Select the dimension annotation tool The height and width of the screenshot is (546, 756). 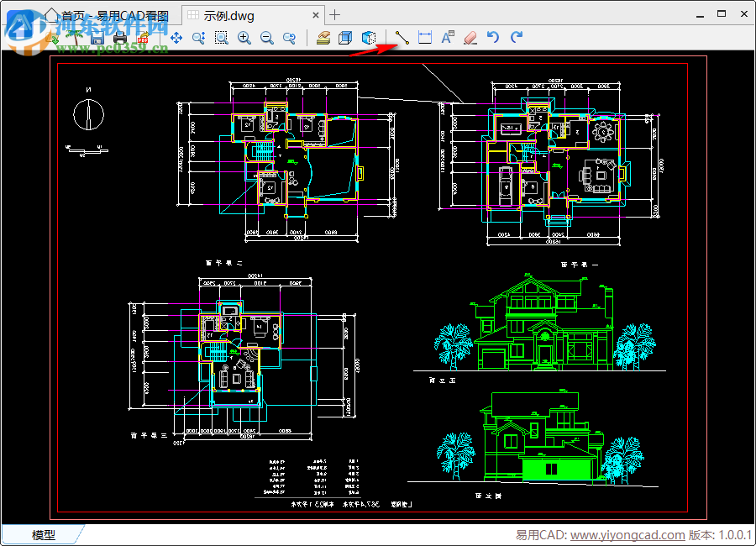click(425, 38)
